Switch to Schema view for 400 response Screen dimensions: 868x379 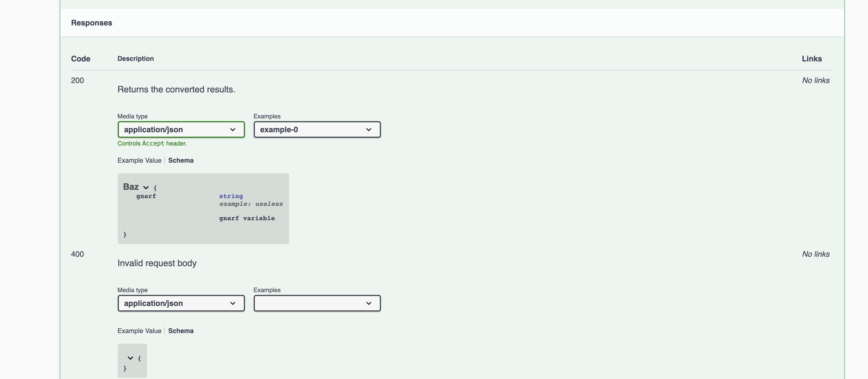(181, 331)
